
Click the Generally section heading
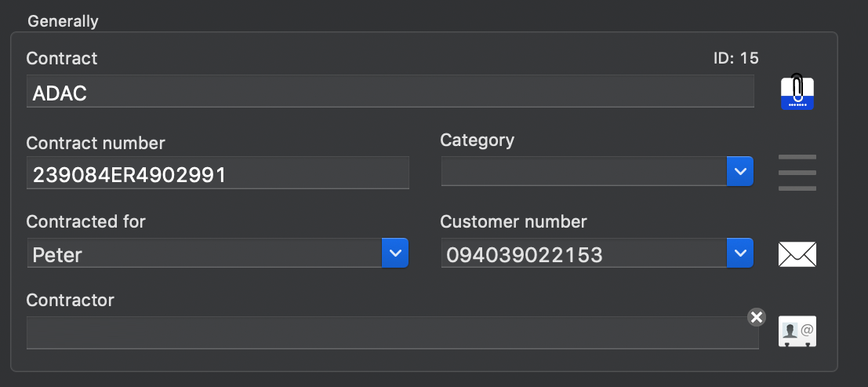point(63,21)
